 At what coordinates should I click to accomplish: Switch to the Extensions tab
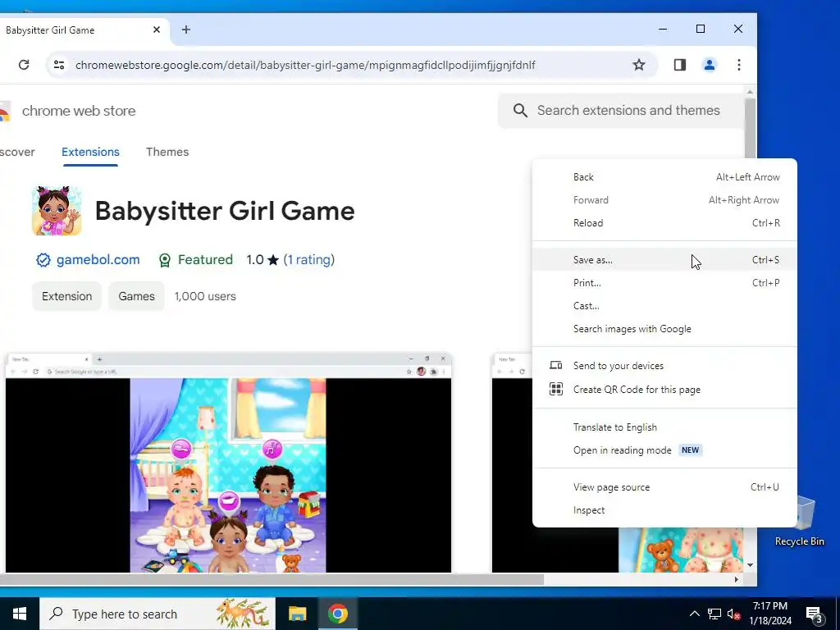pos(90,152)
